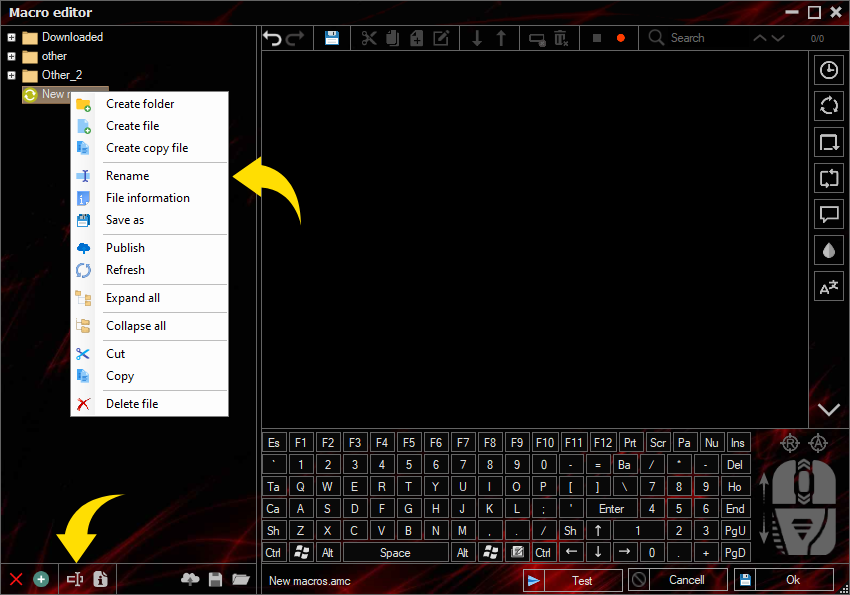Image resolution: width=850 pixels, height=595 pixels.
Task: Insert a delay using the clock icon
Action: pos(828,70)
